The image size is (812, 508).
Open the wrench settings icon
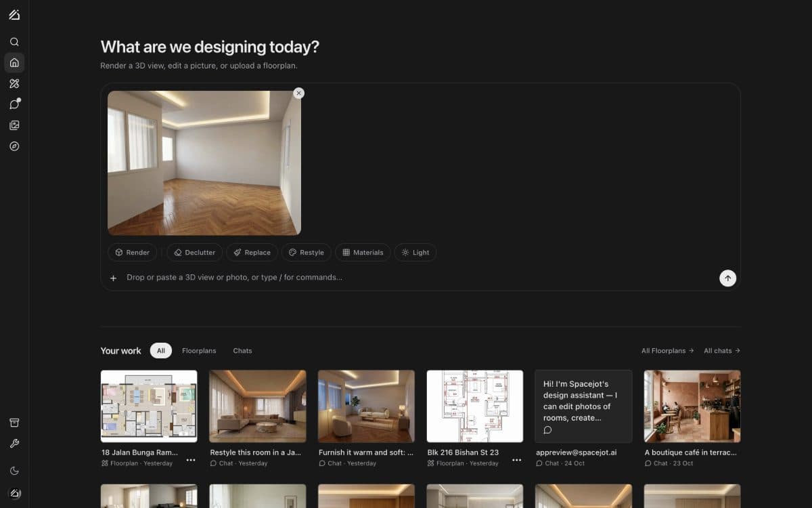[14, 444]
